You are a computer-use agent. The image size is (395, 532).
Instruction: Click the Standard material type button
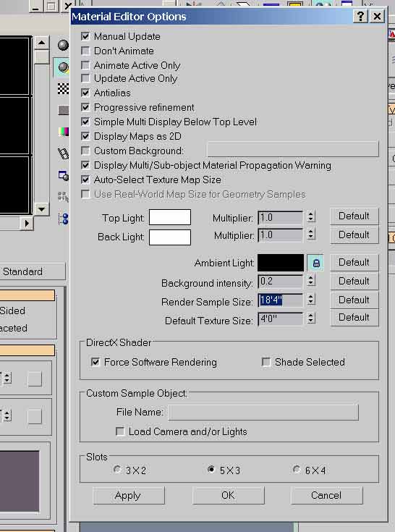tap(31, 271)
